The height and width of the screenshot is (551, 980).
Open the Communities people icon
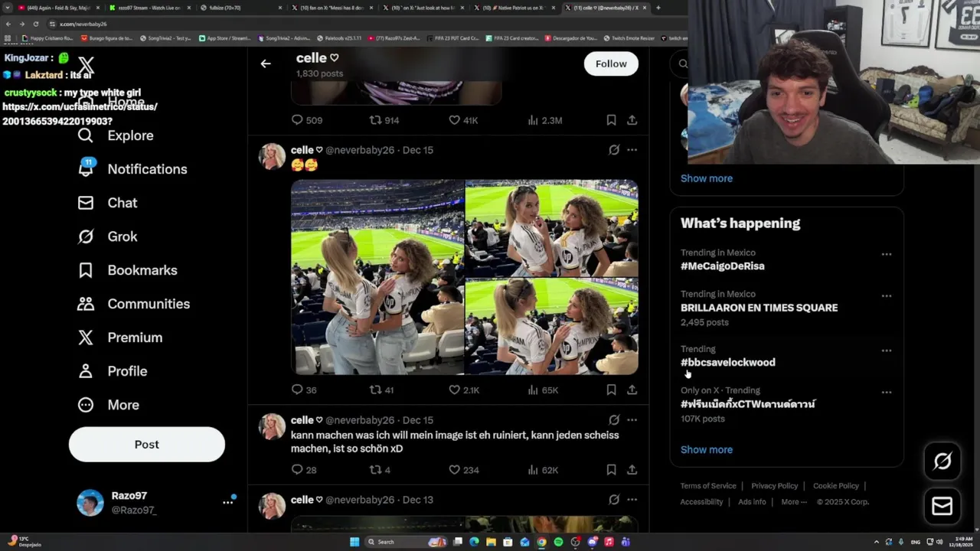point(86,304)
